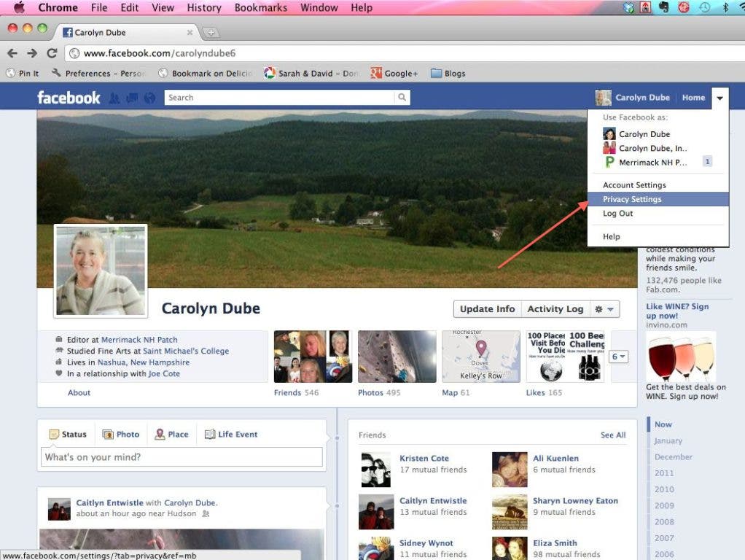Open Sharyn Lowney Eaton's profile
Viewport: 745px width, 560px height.
[x=575, y=501]
